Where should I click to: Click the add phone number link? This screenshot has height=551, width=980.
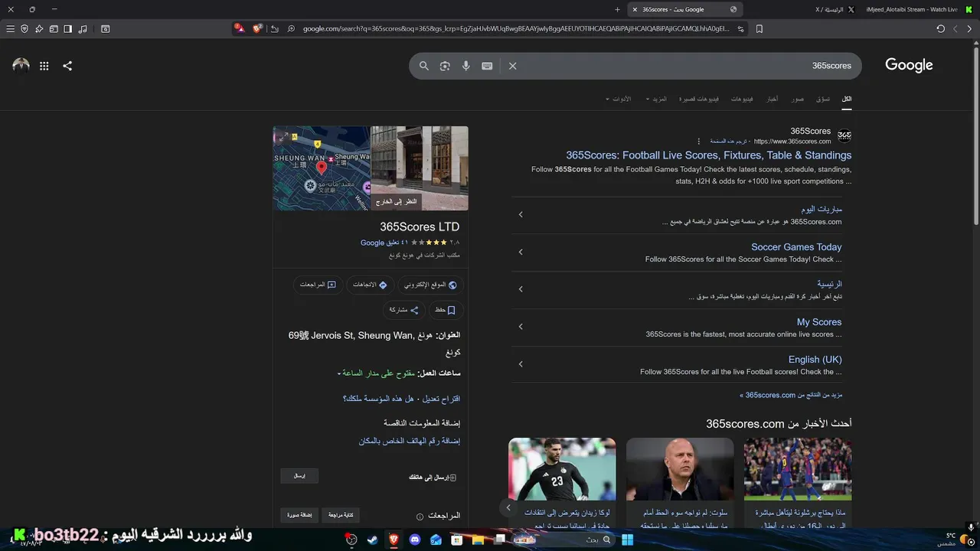tap(410, 441)
